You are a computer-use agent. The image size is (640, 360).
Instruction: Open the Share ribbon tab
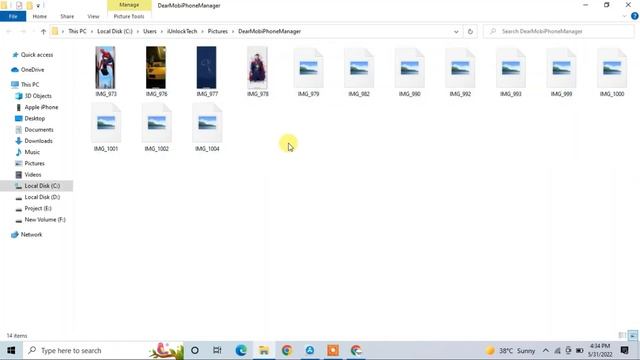(67, 16)
